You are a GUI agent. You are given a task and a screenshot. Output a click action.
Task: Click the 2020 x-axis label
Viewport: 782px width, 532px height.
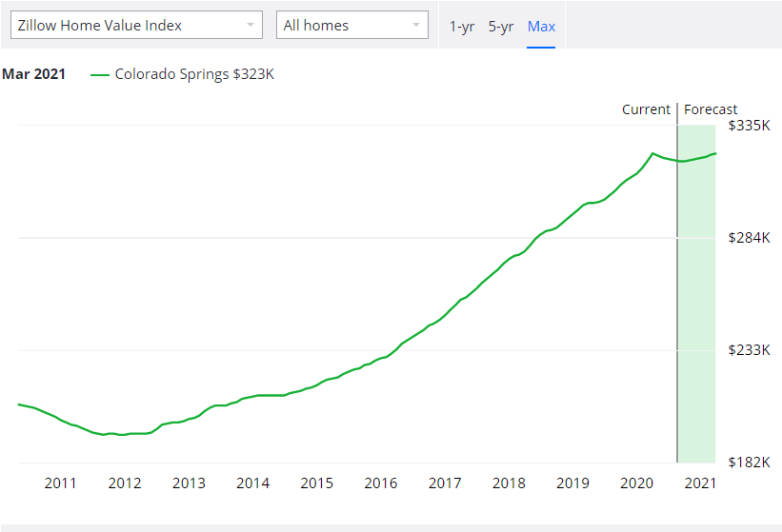(x=637, y=483)
